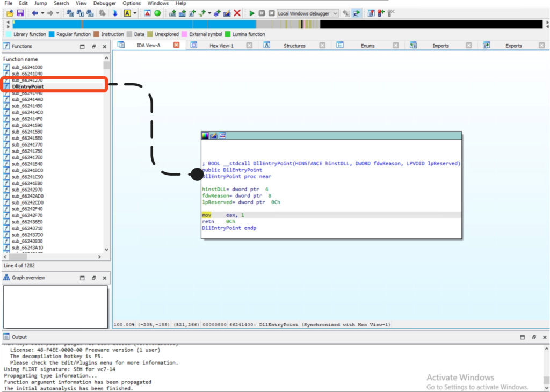Image resolution: width=550 pixels, height=392 pixels.
Task: Toggle the Graph overview panel pin
Action: coord(92,278)
